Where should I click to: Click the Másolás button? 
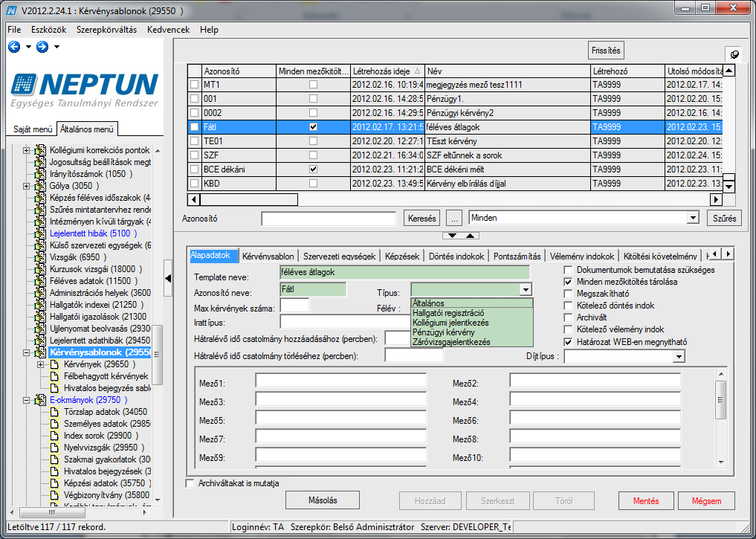(323, 500)
